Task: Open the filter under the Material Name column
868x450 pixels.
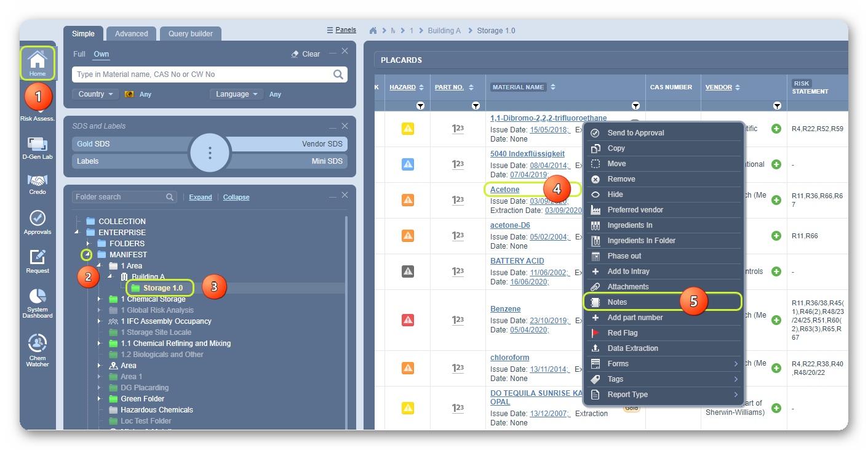Action: [x=635, y=106]
